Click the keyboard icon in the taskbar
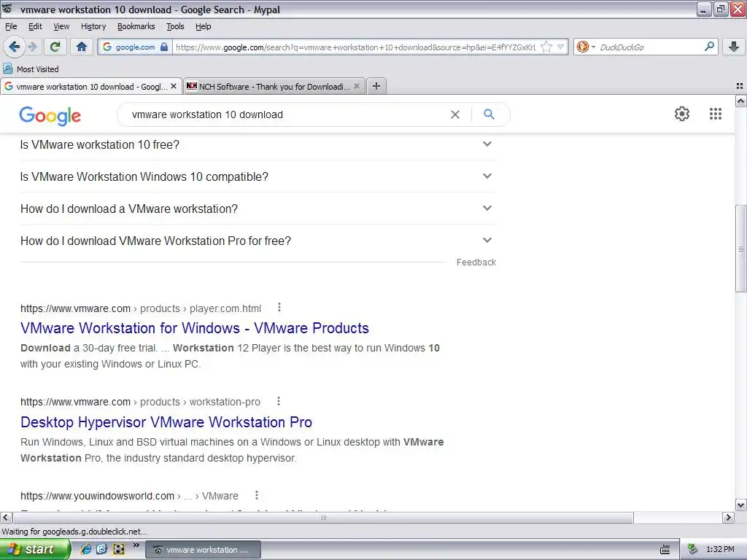Viewport: 747px width, 560px height. click(665, 550)
